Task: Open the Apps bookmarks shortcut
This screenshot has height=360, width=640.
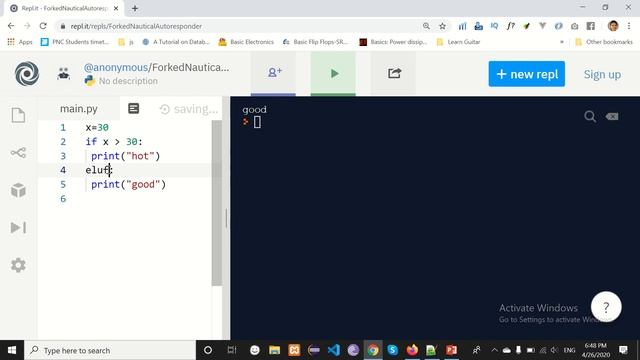Action: pyautogui.click(x=20, y=42)
